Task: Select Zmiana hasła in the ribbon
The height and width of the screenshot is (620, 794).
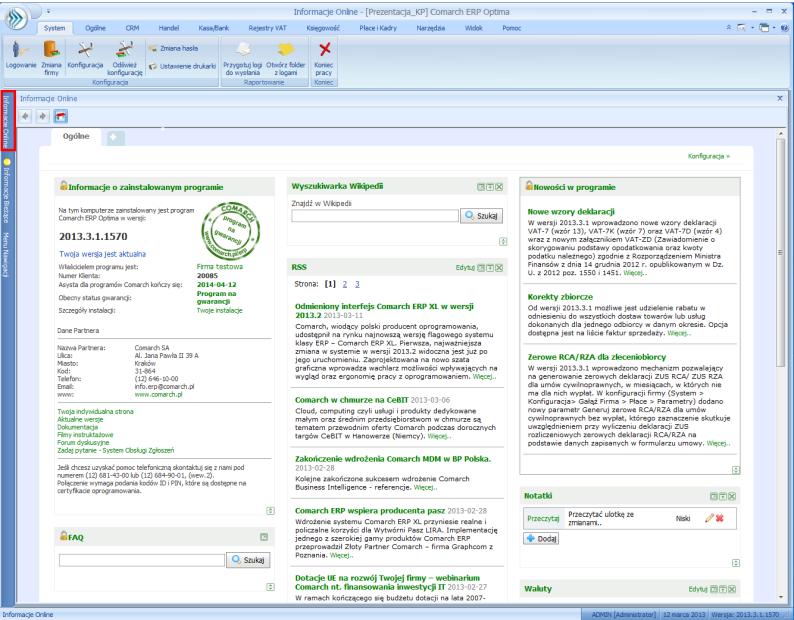Action: click(x=174, y=49)
